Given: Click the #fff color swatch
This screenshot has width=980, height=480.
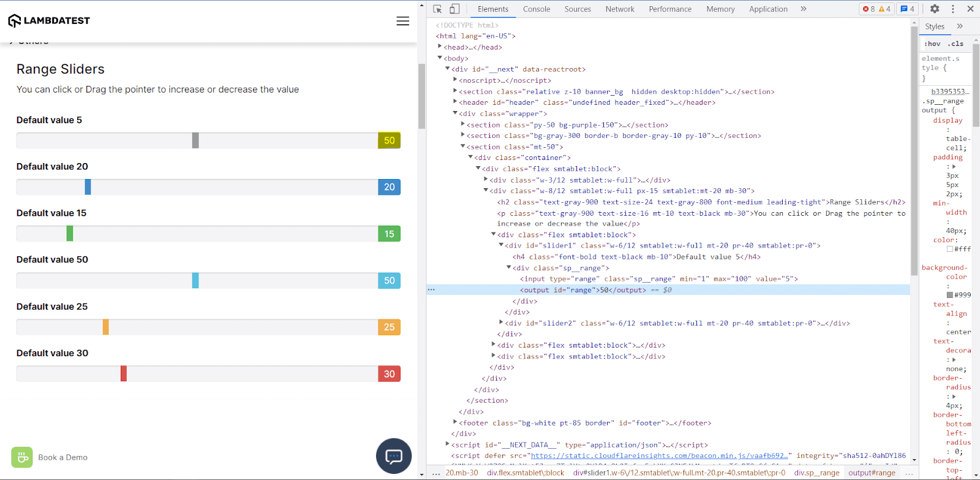Looking at the screenshot, I should pyautogui.click(x=949, y=250).
